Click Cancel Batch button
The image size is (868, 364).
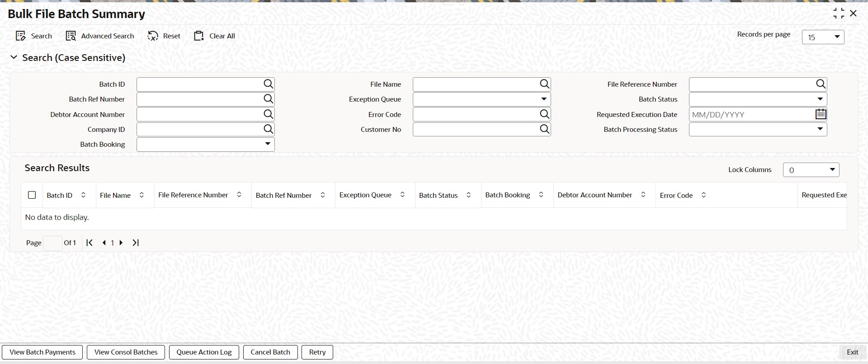pyautogui.click(x=270, y=352)
